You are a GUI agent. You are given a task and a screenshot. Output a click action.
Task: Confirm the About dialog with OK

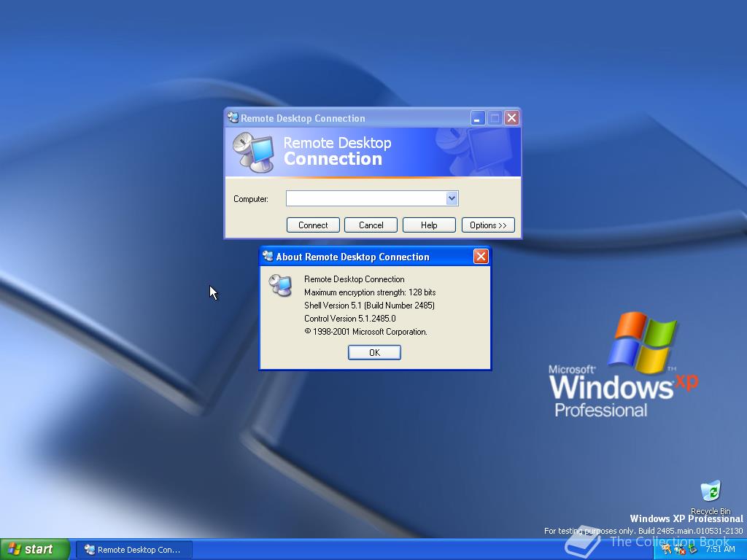tap(374, 352)
